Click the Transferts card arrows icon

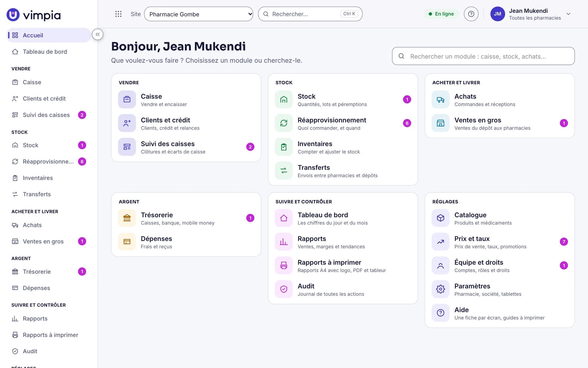pos(284,171)
